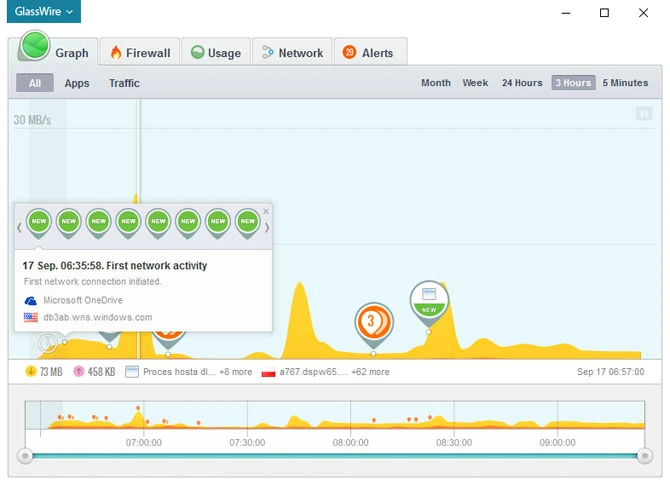
Task: Select the first green NEW alert badge
Action: click(39, 223)
